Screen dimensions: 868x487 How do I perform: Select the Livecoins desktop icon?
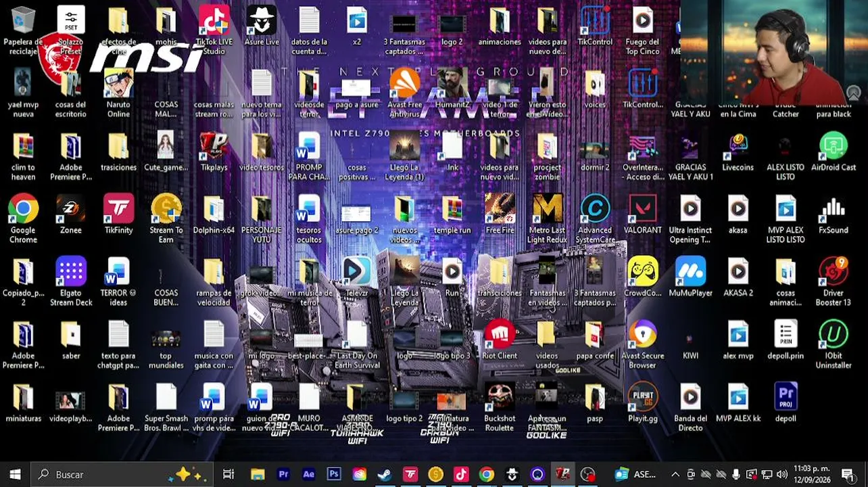click(738, 152)
